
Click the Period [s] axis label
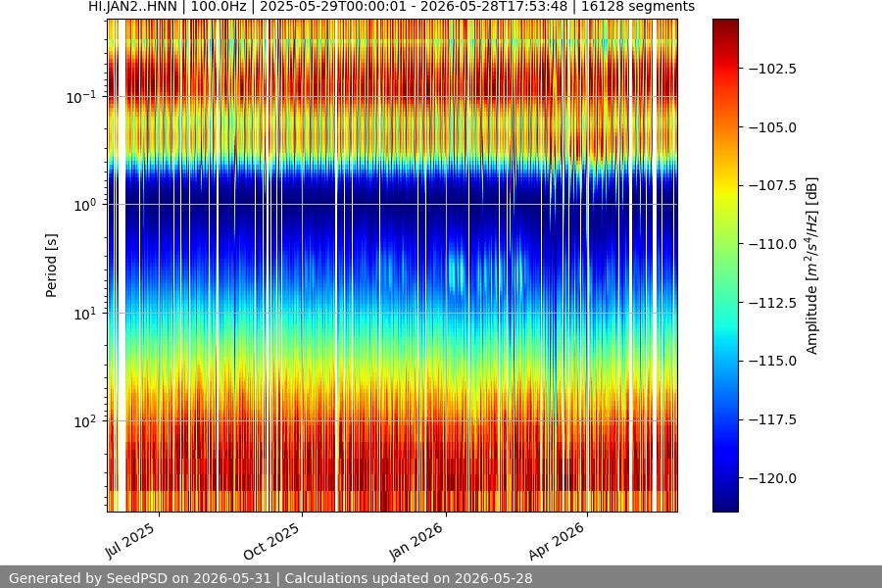tap(51, 266)
